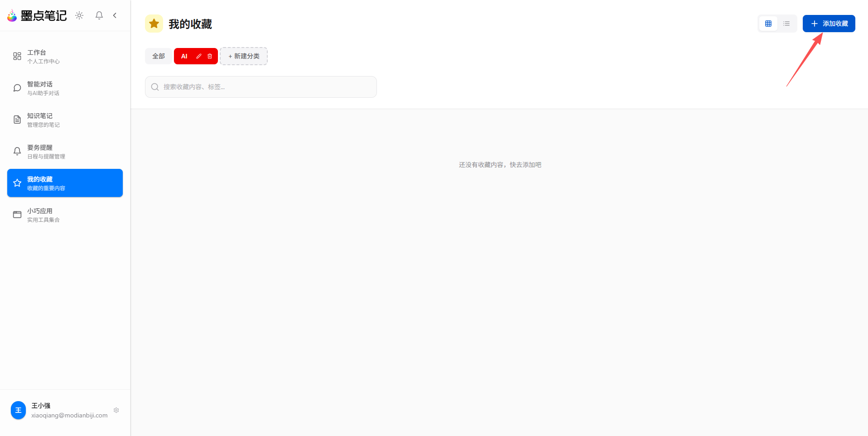Select the 全部 category tab

tap(159, 56)
